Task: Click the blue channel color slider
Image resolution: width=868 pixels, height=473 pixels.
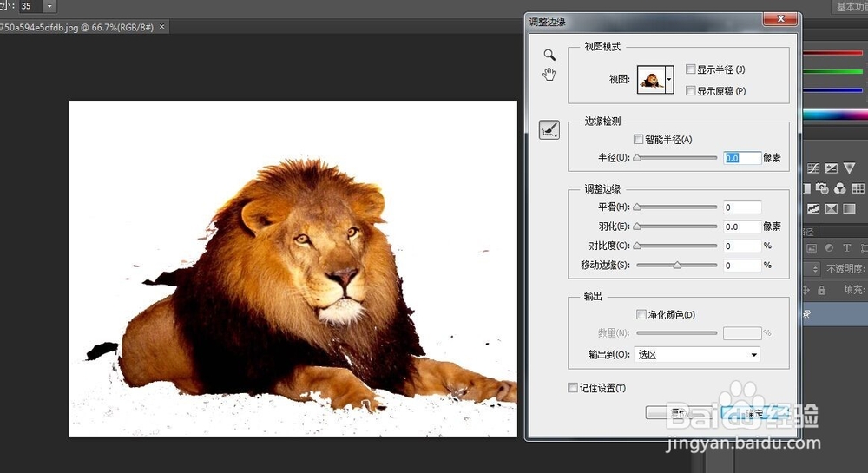Action: (835, 89)
